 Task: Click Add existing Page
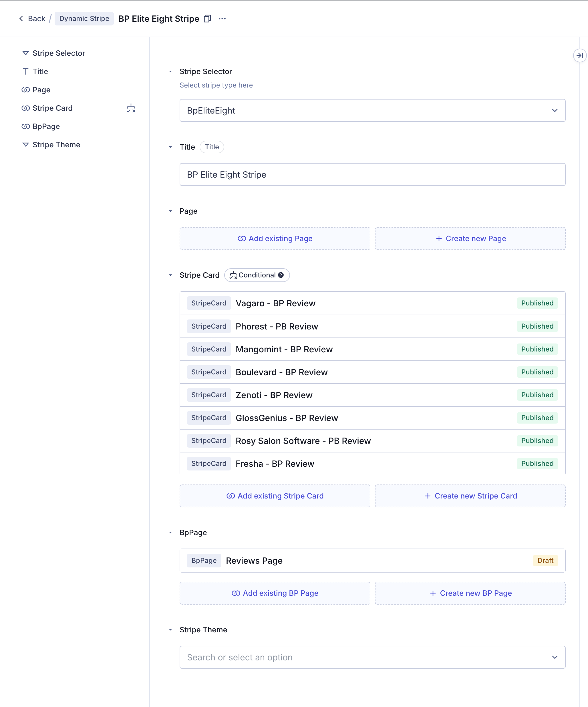pos(275,238)
